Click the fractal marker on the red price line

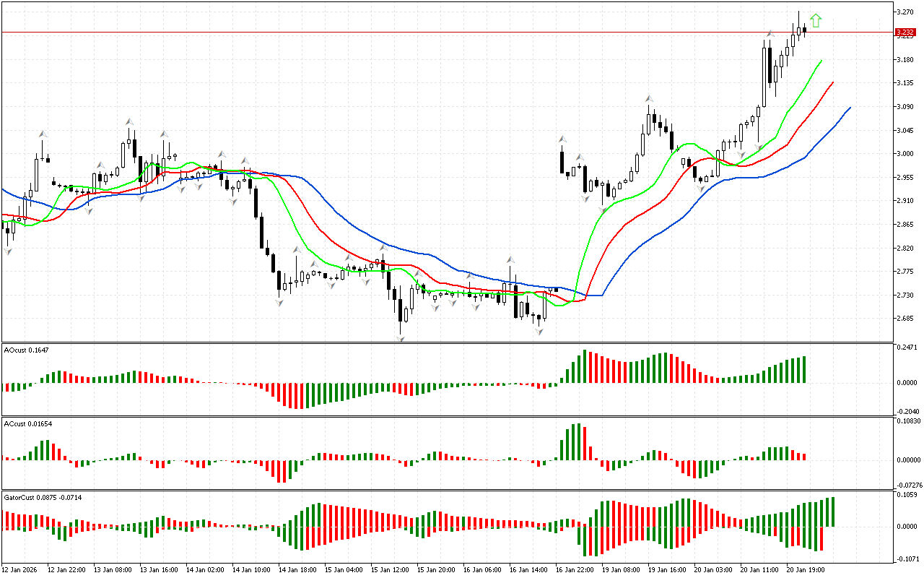[770, 33]
